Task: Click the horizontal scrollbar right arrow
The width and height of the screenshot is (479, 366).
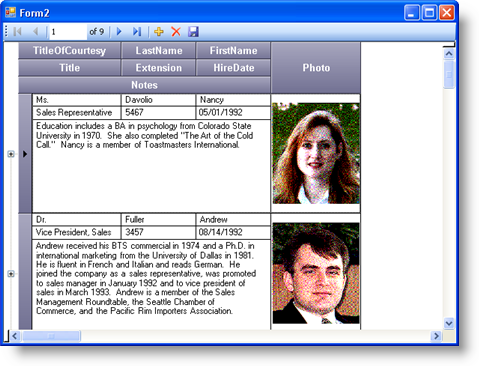Action: coord(436,336)
